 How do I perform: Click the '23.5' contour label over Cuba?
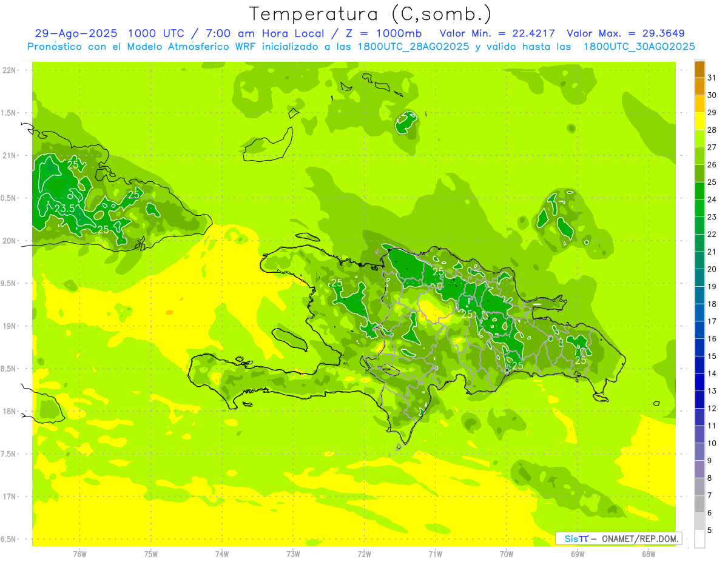64,209
